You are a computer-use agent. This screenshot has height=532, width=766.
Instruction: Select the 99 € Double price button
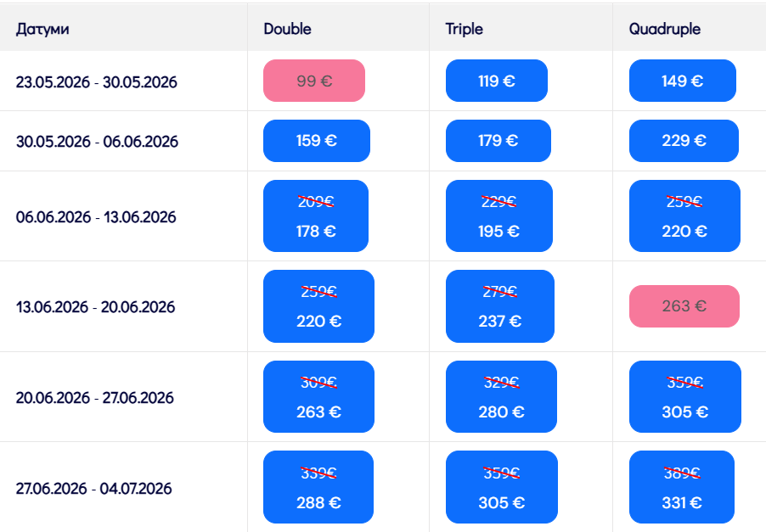point(314,81)
